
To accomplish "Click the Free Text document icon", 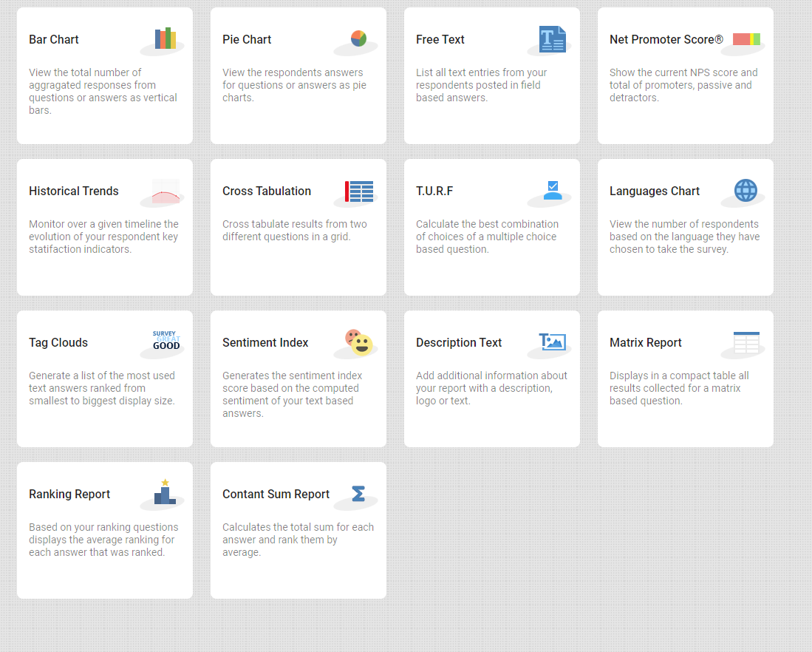I will (x=552, y=39).
